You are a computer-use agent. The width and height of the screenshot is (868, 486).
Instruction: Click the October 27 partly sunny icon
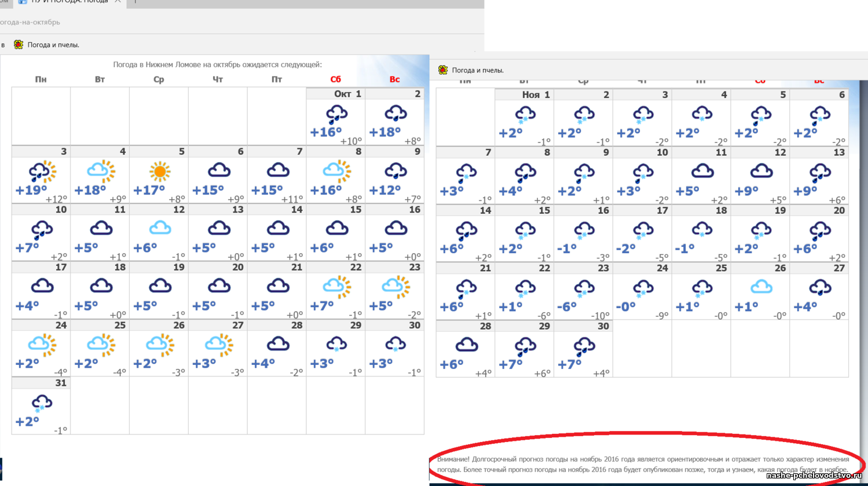(x=219, y=345)
